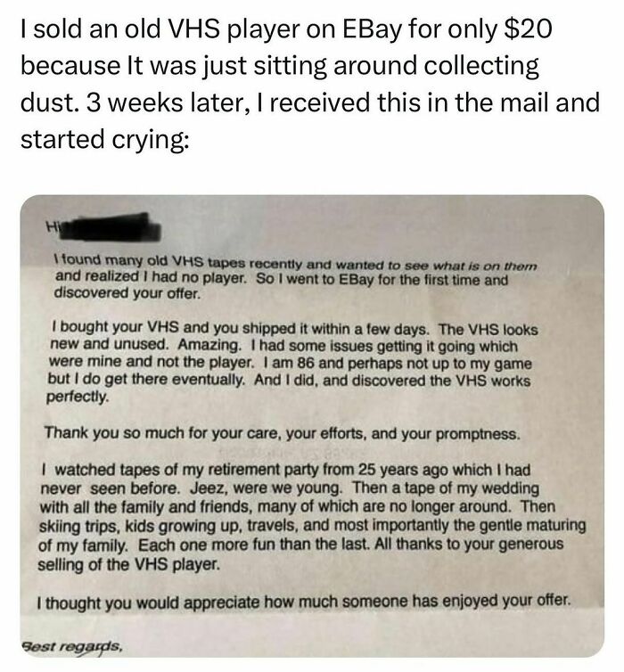Click the words "started crying:" in the tweet
The image size is (624, 672).
click(104, 140)
